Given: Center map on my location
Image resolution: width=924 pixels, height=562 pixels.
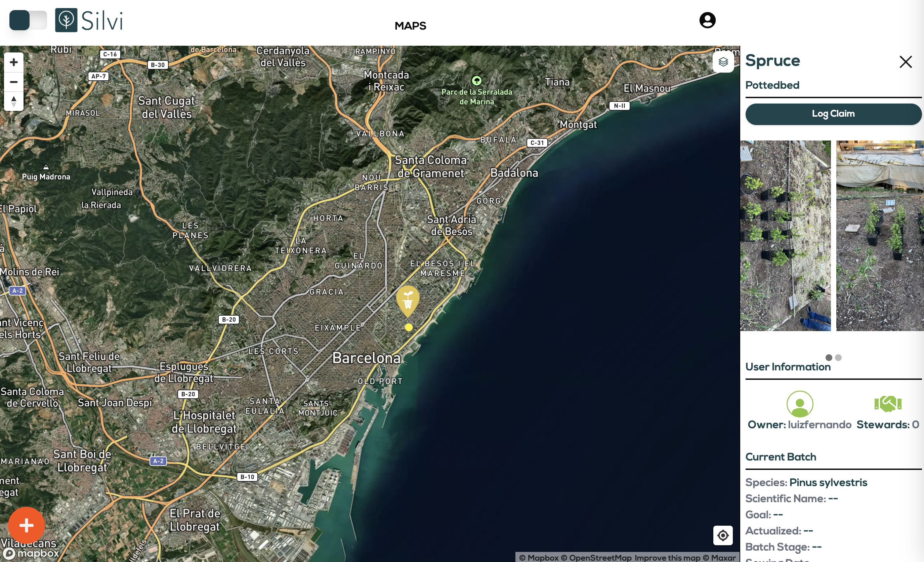Looking at the screenshot, I should pos(723,535).
